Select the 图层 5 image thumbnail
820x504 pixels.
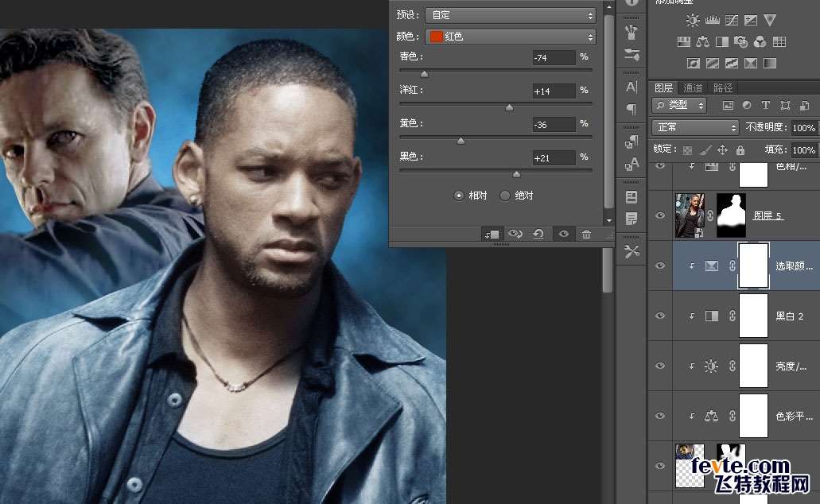click(690, 215)
